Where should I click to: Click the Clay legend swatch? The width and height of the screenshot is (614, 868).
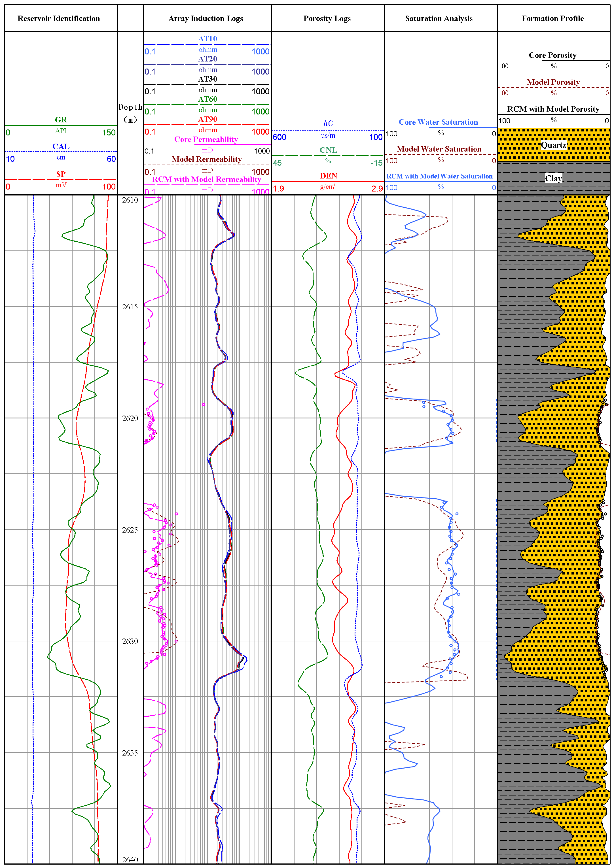tap(553, 178)
